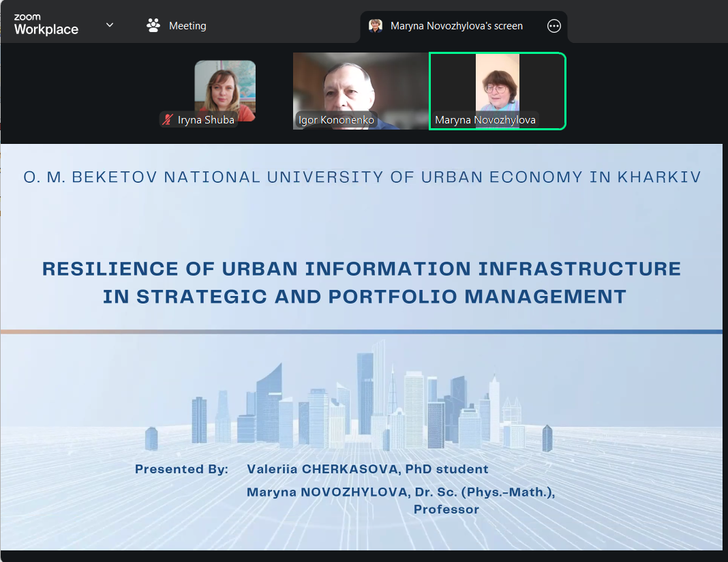Click the muted microphone icon for Iryna Shuba
Viewport: 728px width, 562px height.
point(167,120)
